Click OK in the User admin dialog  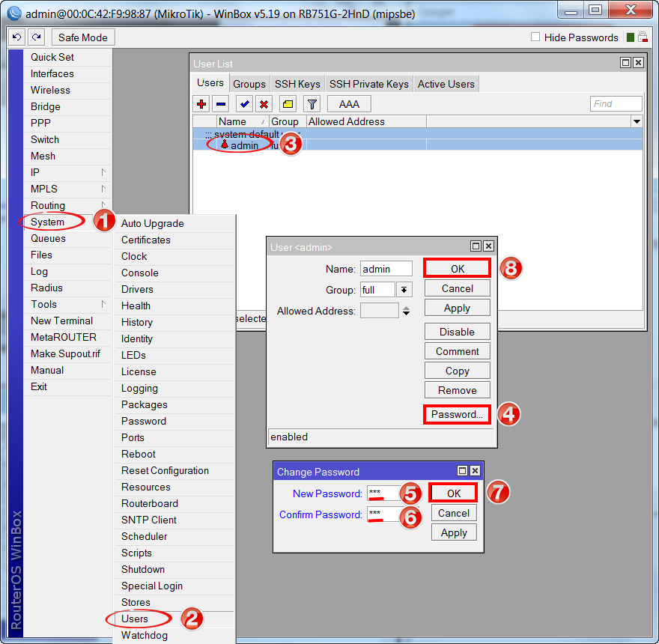(458, 269)
